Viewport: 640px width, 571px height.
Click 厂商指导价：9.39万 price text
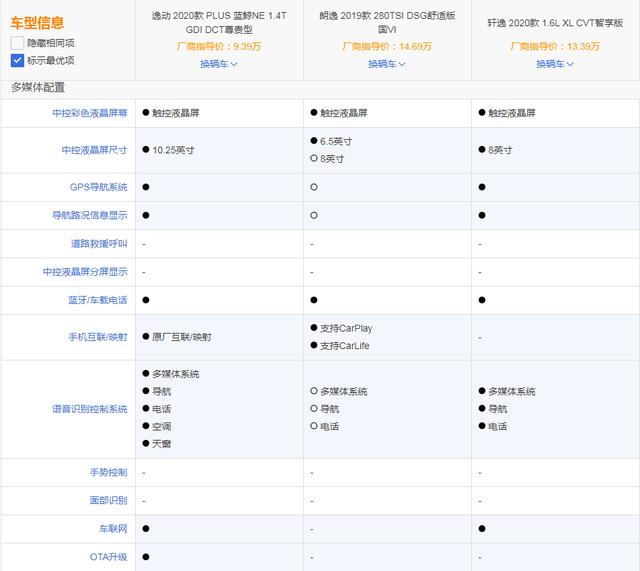[x=219, y=47]
